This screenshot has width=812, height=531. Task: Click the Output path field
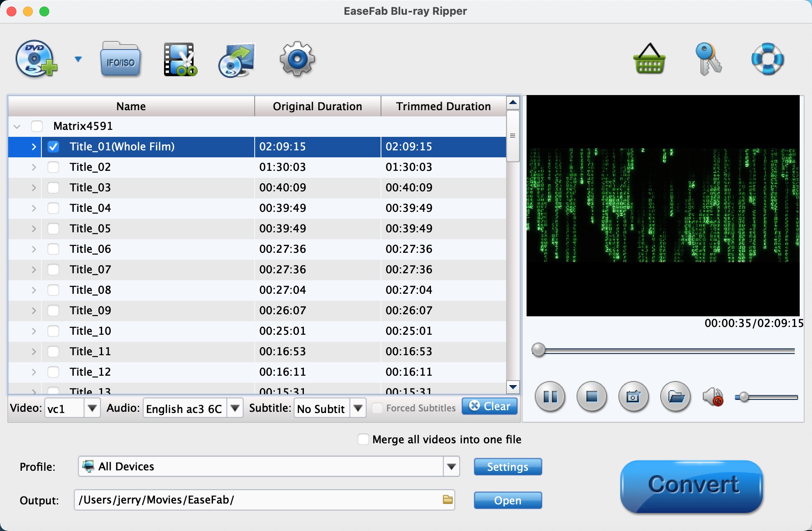[265, 500]
